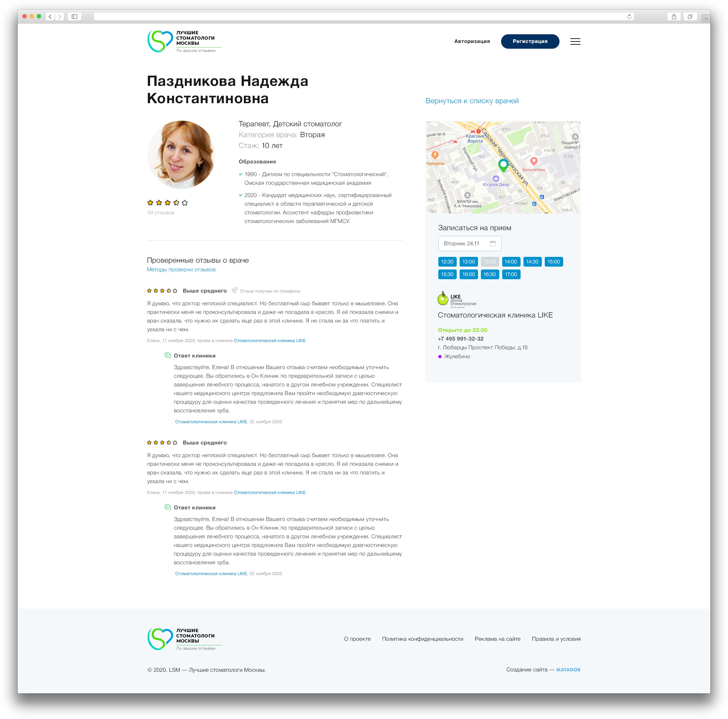
Task: Click the green map location pin
Action: [x=503, y=165]
